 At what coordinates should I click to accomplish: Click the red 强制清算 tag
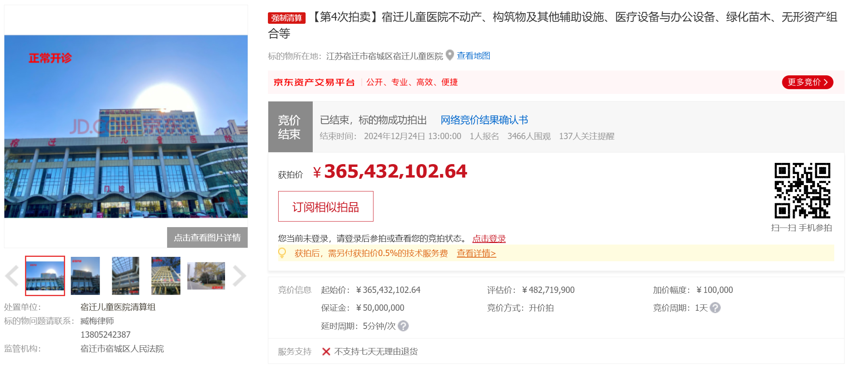287,18
